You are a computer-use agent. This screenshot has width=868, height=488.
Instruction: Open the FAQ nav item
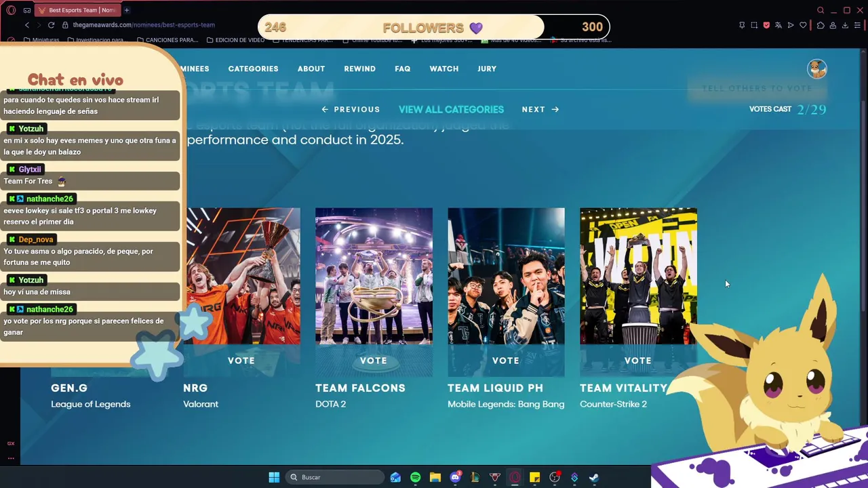403,69
